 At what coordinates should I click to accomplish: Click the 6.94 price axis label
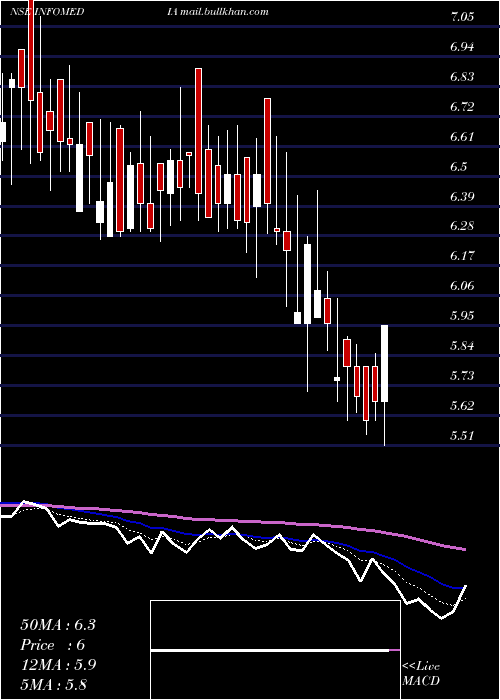click(463, 47)
